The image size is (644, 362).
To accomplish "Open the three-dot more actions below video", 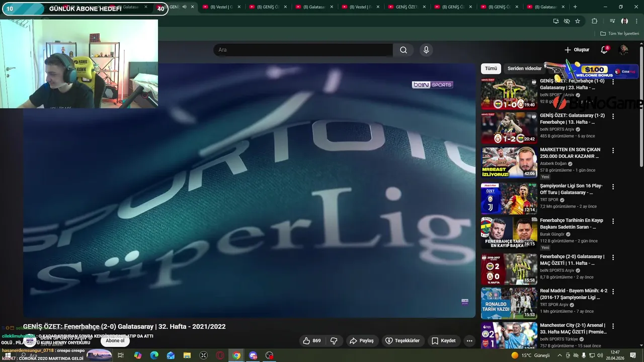I will click(x=469, y=341).
